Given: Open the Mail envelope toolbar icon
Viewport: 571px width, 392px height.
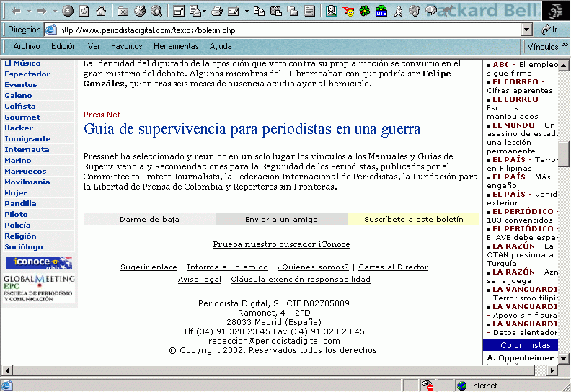Looking at the screenshot, I should click(195, 12).
